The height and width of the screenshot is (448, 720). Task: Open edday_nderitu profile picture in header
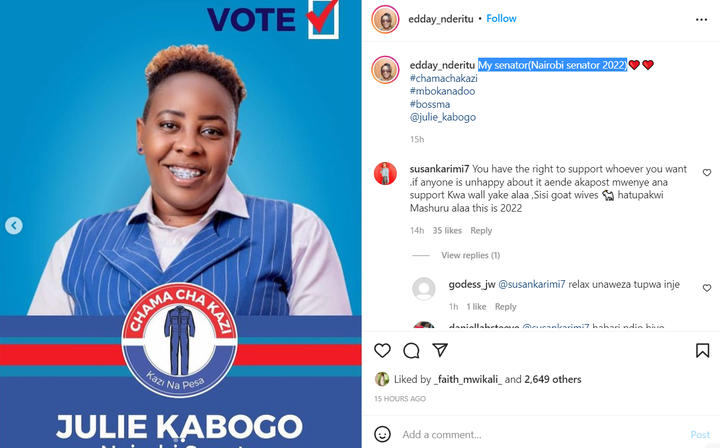[385, 19]
